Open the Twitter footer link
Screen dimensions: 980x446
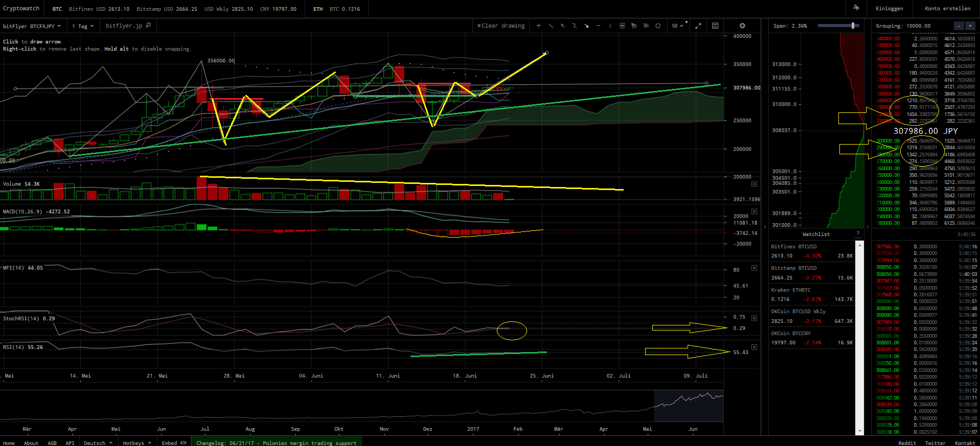935,443
